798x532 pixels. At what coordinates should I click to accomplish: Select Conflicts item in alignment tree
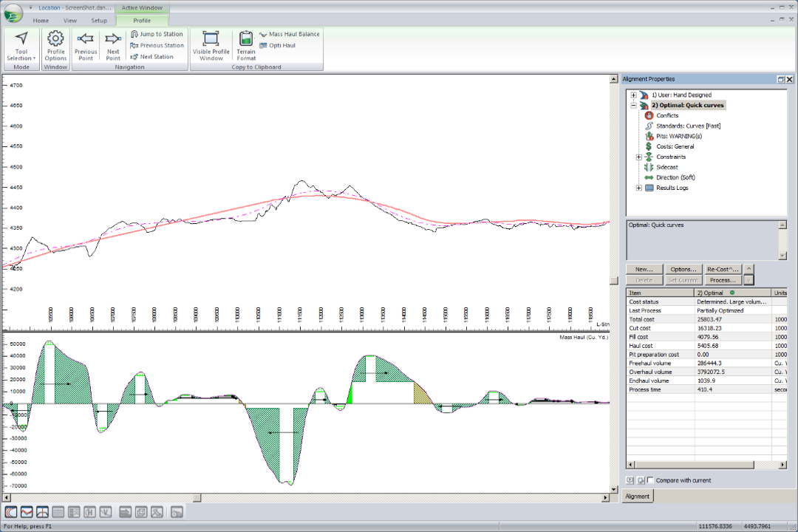(666, 115)
